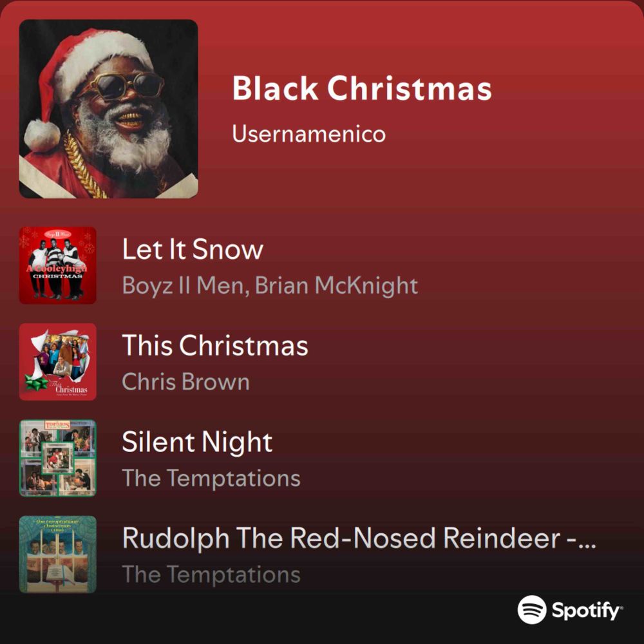Open Chris Brown artist name
The height and width of the screenshot is (644, 644).
pyautogui.click(x=186, y=381)
